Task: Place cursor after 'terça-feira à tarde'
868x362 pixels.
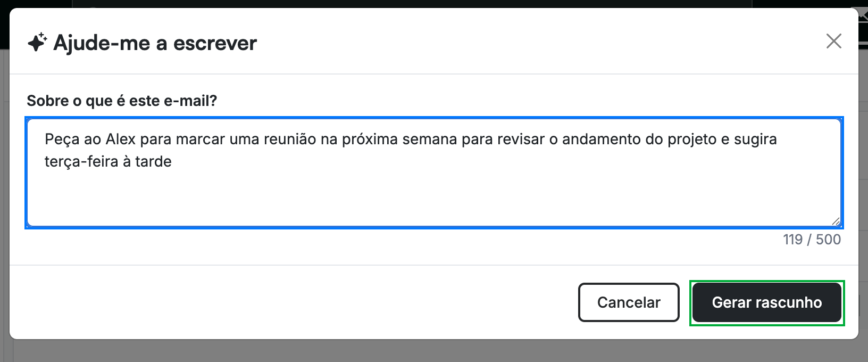Action: (x=172, y=162)
